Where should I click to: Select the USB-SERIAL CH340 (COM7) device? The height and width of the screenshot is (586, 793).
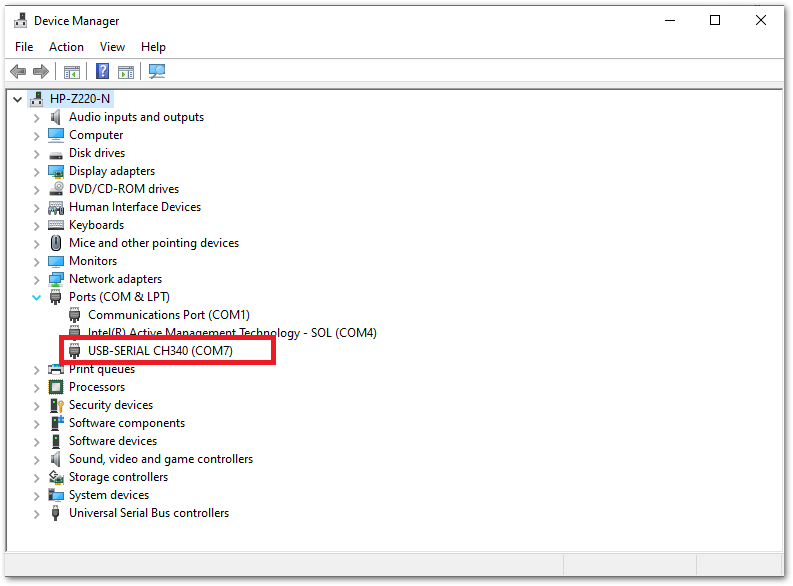(160, 351)
